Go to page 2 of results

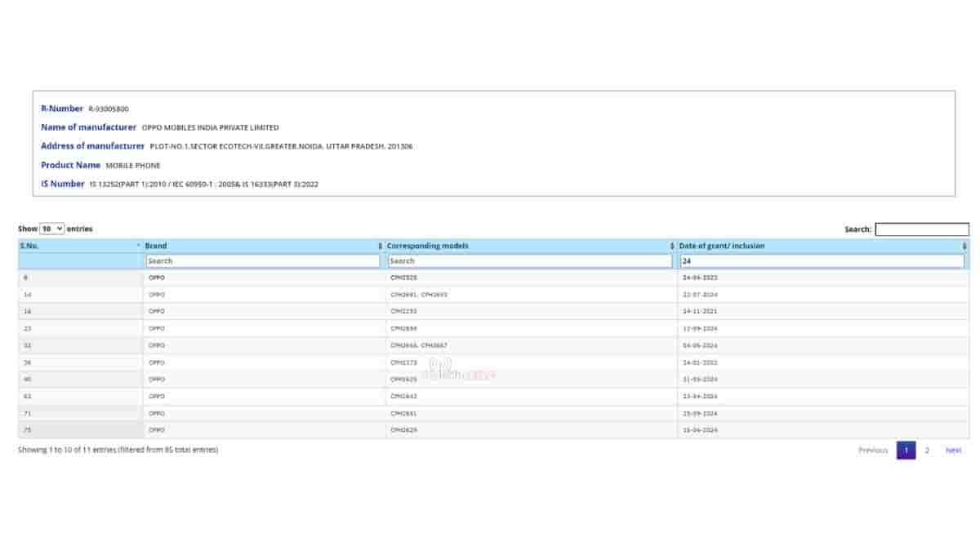927,451
